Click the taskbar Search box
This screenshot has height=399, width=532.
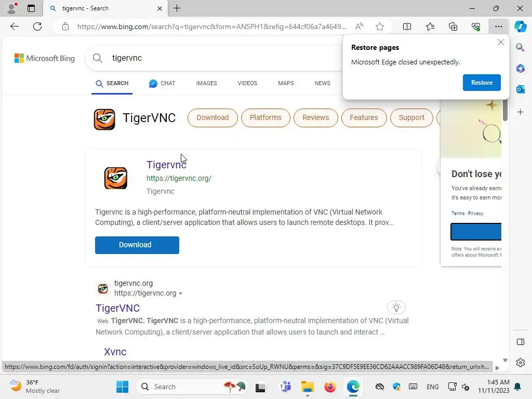click(192, 387)
